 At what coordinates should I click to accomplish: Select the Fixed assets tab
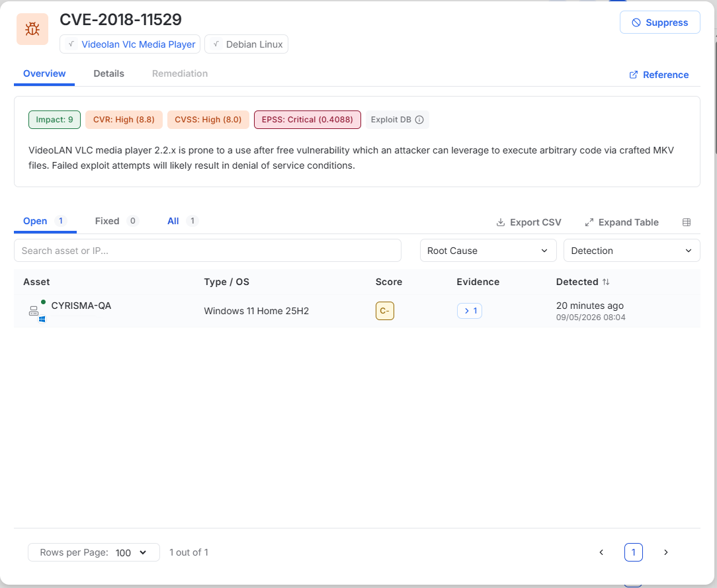116,222
